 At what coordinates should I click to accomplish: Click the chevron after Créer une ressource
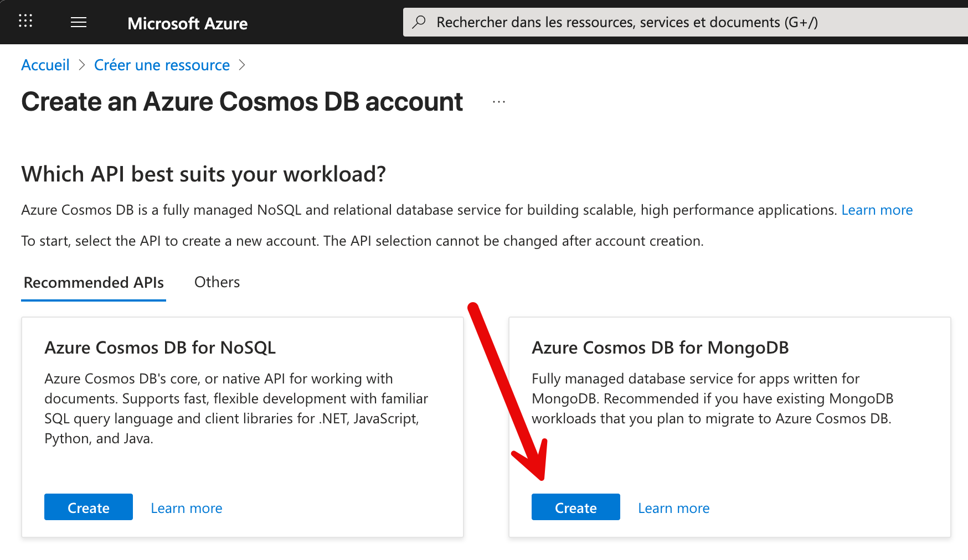click(242, 65)
